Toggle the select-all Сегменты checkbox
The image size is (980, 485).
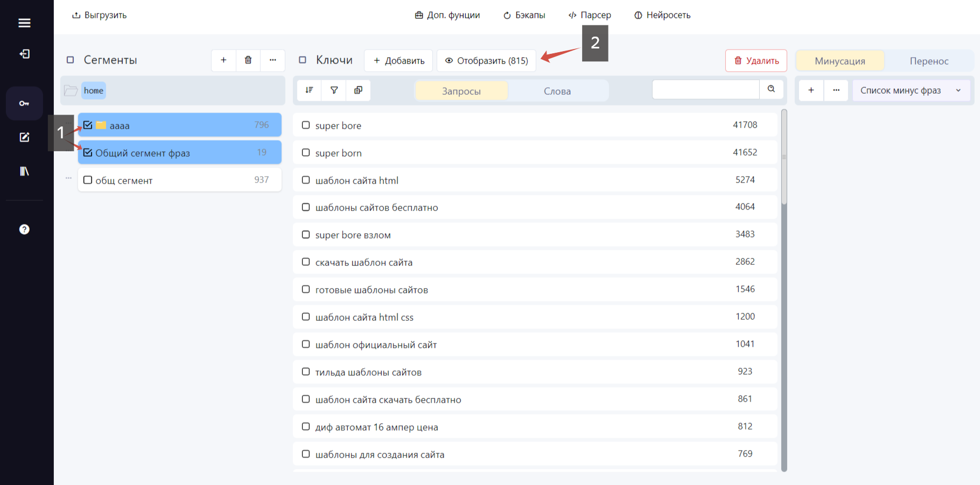70,60
